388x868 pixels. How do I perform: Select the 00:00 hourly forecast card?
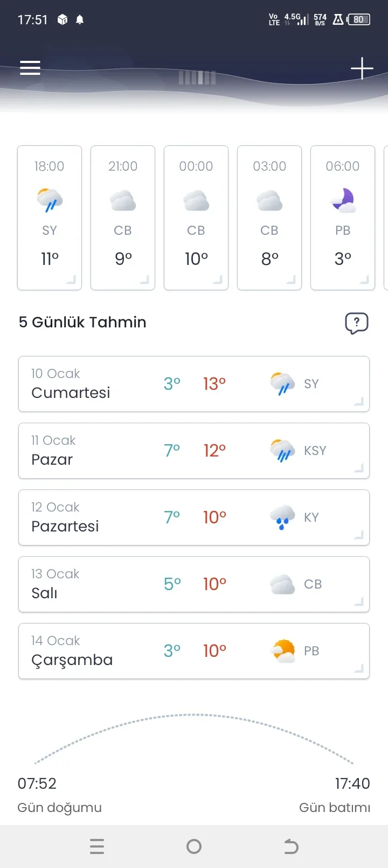196,218
